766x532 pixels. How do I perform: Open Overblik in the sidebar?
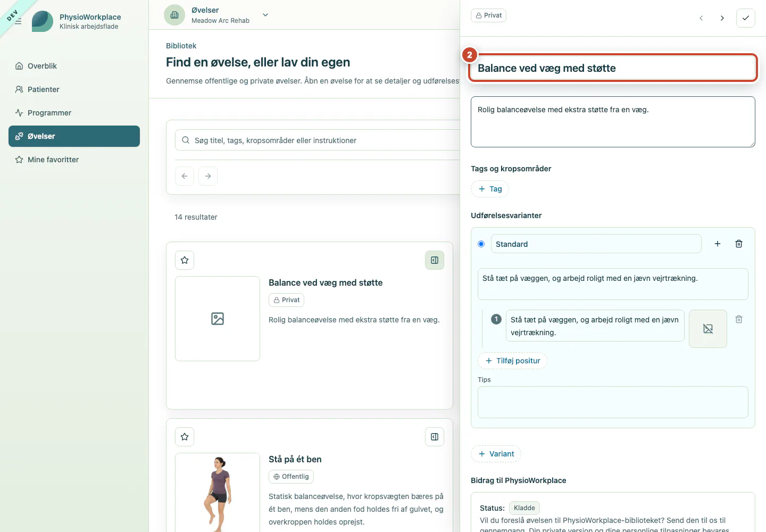(74, 66)
